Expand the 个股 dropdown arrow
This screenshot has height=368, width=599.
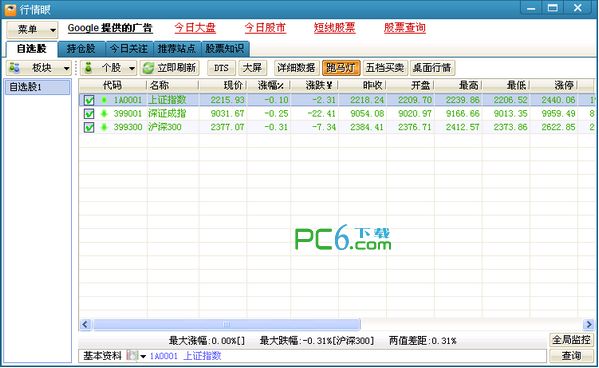(132, 68)
